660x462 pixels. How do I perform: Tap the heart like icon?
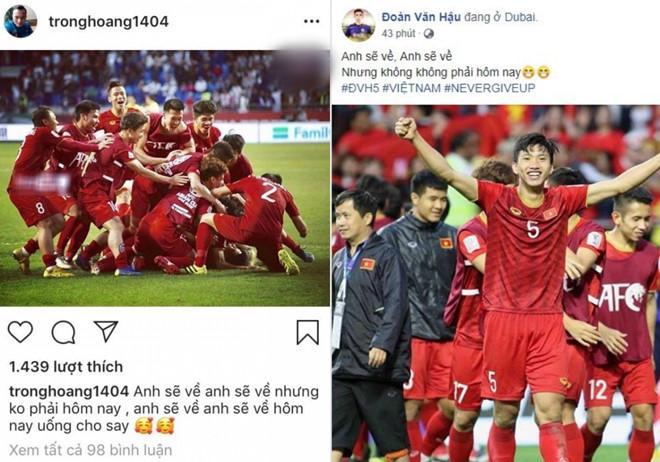click(x=20, y=332)
